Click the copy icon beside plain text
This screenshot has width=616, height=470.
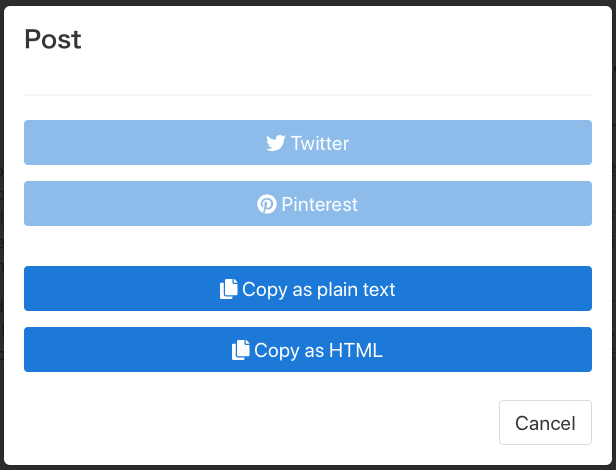[229, 289]
